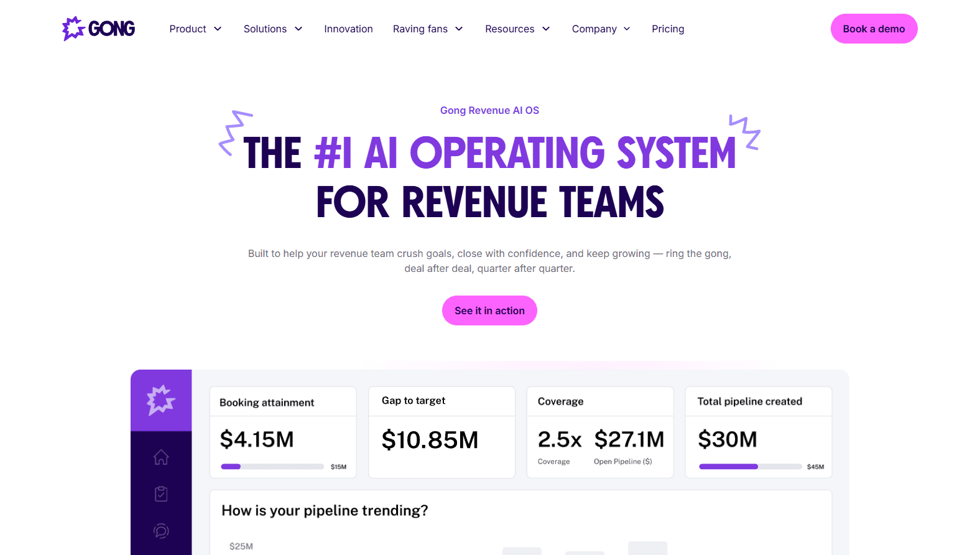Expand the Resources dropdown chevron
This screenshot has height=555, width=980.
point(546,29)
